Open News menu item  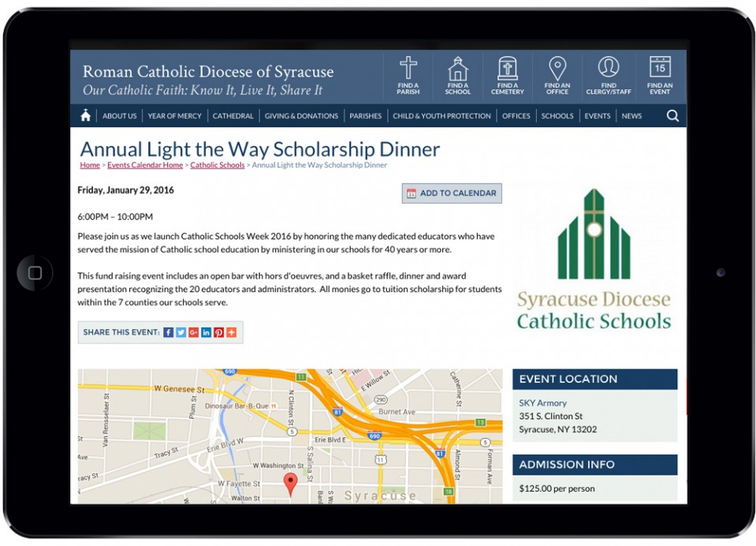[631, 116]
